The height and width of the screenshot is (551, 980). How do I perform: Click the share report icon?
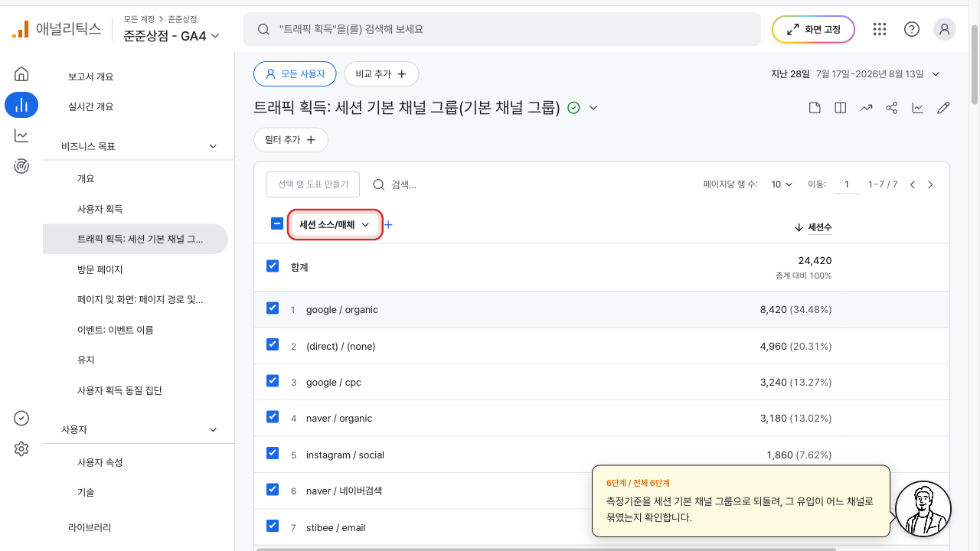[x=892, y=108]
